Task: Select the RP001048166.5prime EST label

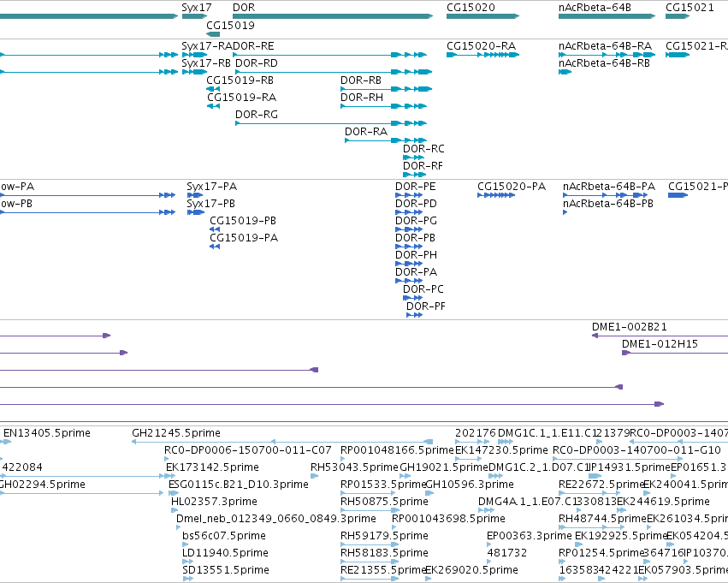Action: 397,450
